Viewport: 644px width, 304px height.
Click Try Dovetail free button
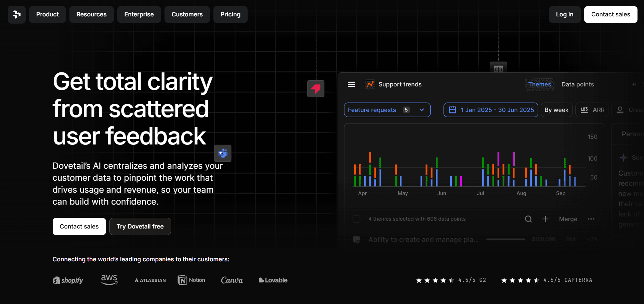click(x=140, y=226)
